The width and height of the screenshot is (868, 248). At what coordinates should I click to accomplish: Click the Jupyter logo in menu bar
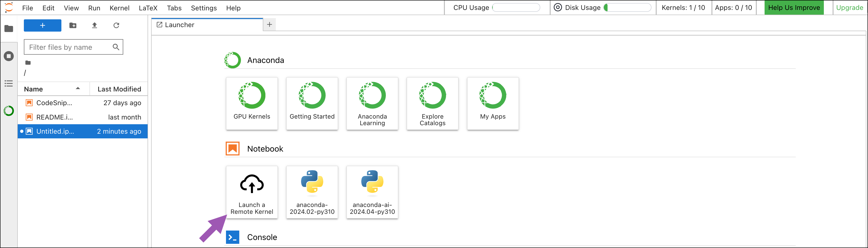pyautogui.click(x=9, y=7)
